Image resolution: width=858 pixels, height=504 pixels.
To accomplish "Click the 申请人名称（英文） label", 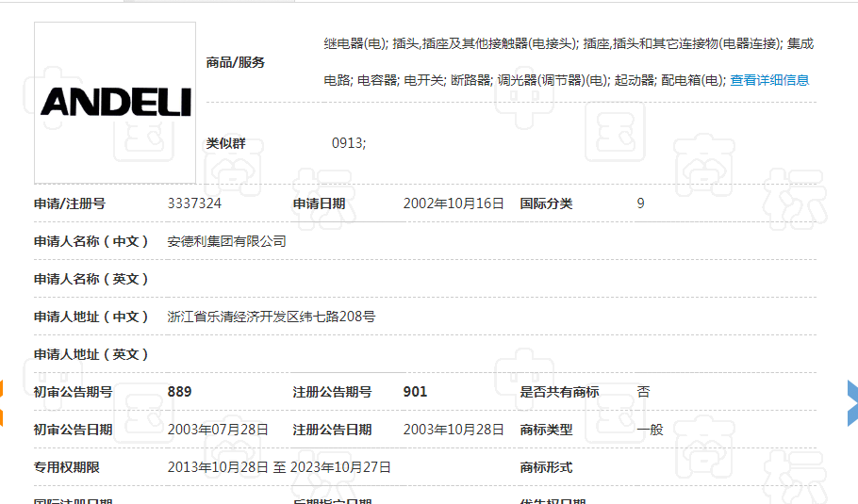I will [x=91, y=279].
